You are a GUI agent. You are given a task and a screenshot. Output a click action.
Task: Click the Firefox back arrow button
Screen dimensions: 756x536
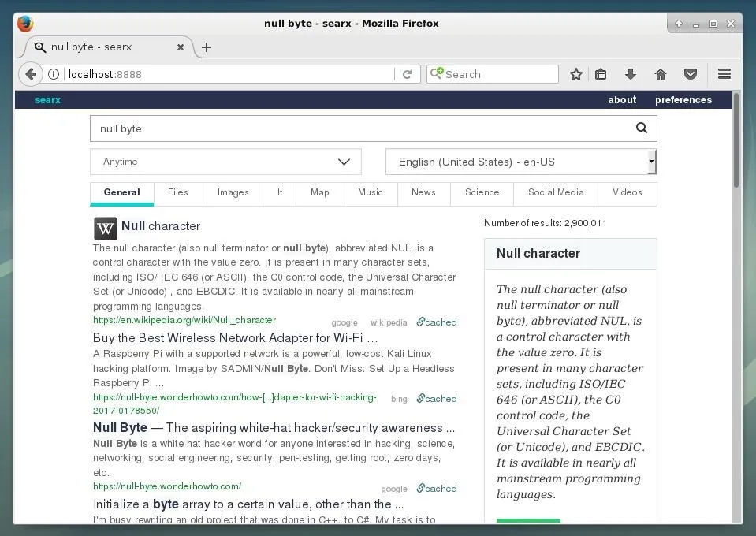point(31,74)
